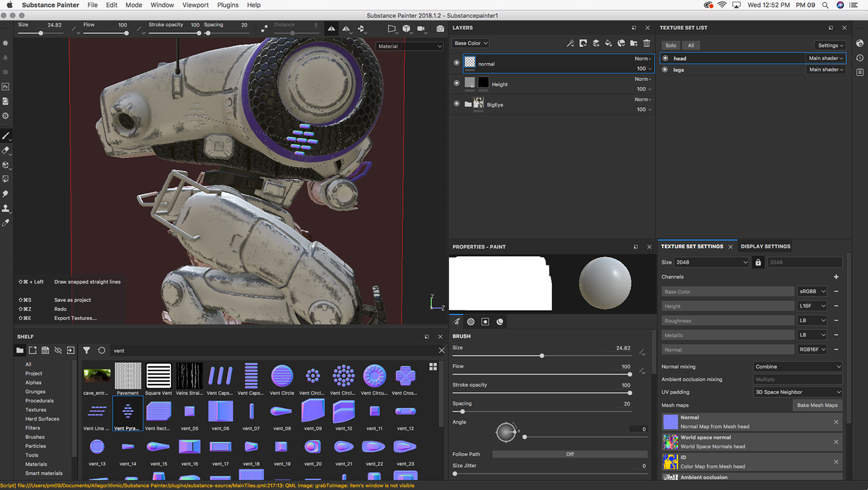Click the Shelf hide-eye icon
This screenshot has width=868, height=490.
coord(58,350)
